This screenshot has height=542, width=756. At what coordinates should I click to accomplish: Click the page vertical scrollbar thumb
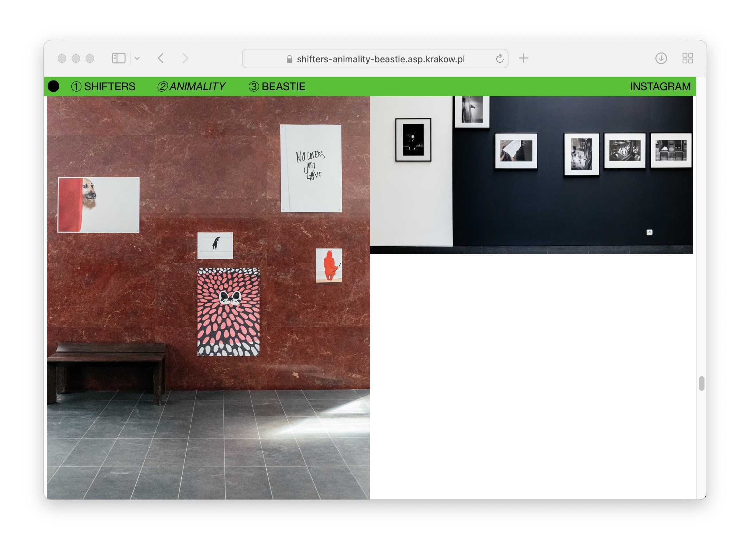[x=701, y=384]
